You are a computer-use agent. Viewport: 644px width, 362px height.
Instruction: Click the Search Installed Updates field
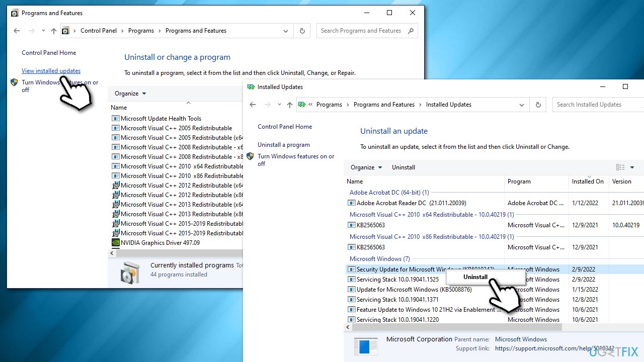[598, 105]
